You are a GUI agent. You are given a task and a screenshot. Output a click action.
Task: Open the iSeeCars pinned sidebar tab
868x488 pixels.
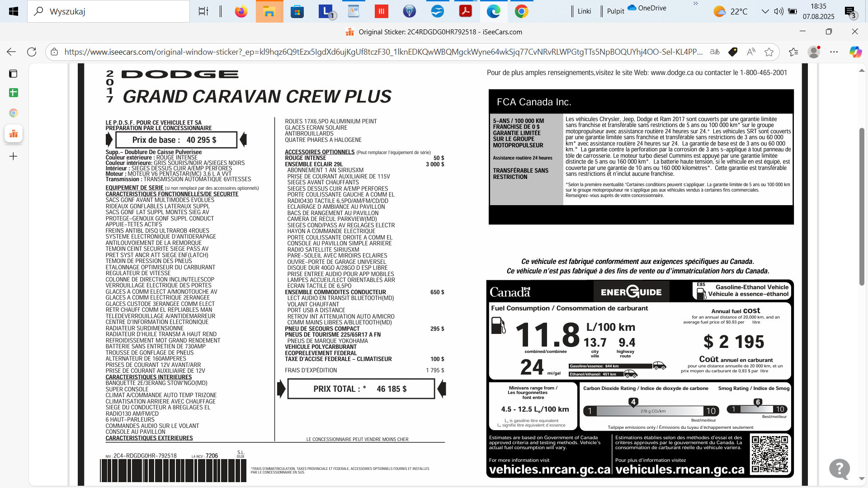tap(13, 134)
